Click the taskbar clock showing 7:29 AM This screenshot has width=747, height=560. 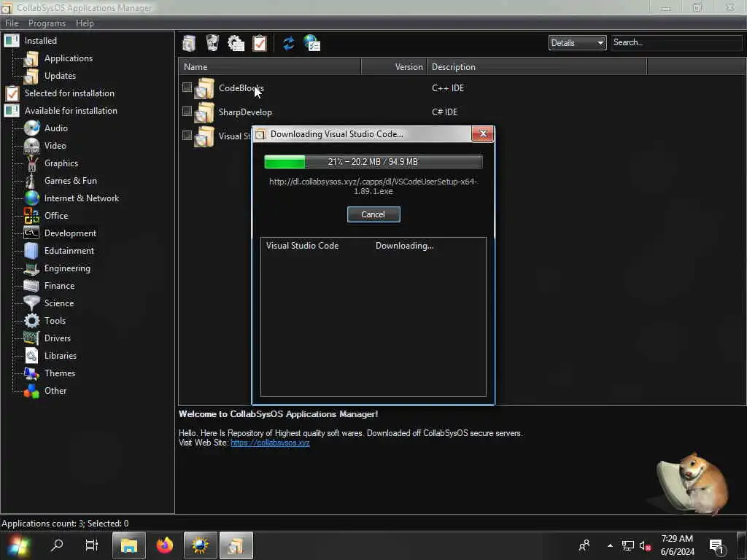677,545
